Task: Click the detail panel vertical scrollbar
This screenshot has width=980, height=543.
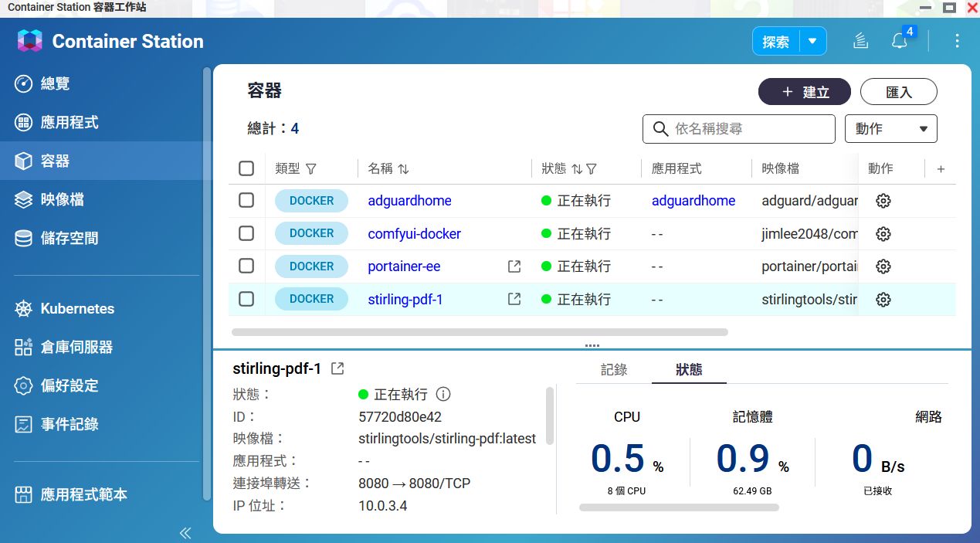Action: pyautogui.click(x=550, y=416)
